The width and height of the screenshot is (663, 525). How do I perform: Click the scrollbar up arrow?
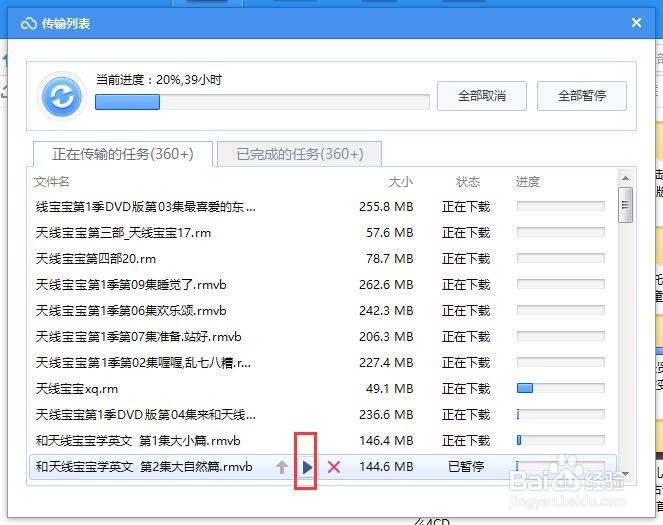click(x=625, y=178)
